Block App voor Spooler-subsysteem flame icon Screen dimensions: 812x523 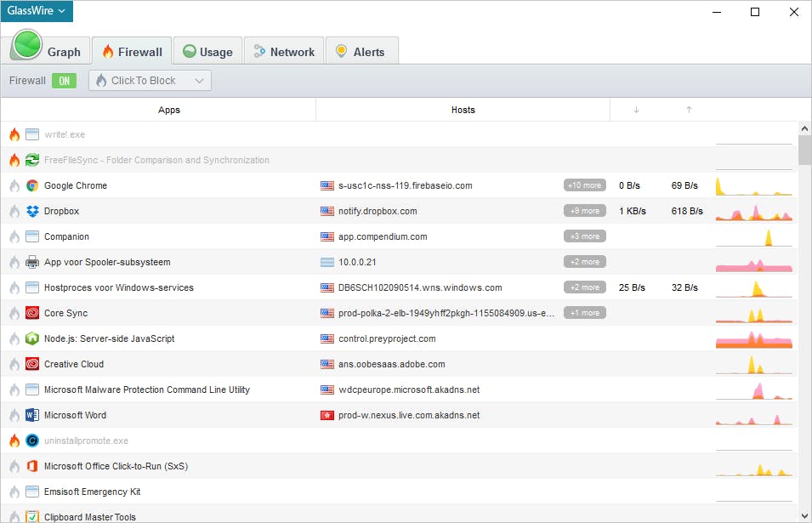click(x=14, y=262)
